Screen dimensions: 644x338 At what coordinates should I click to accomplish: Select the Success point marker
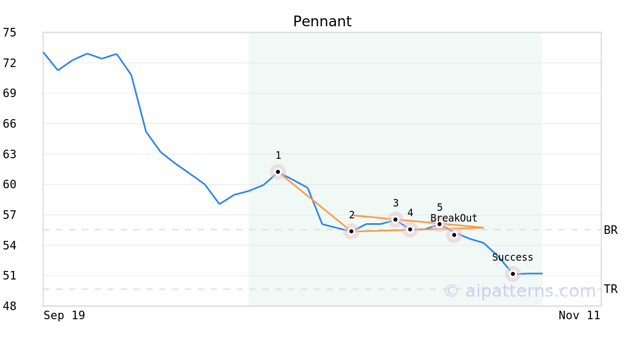[513, 274]
